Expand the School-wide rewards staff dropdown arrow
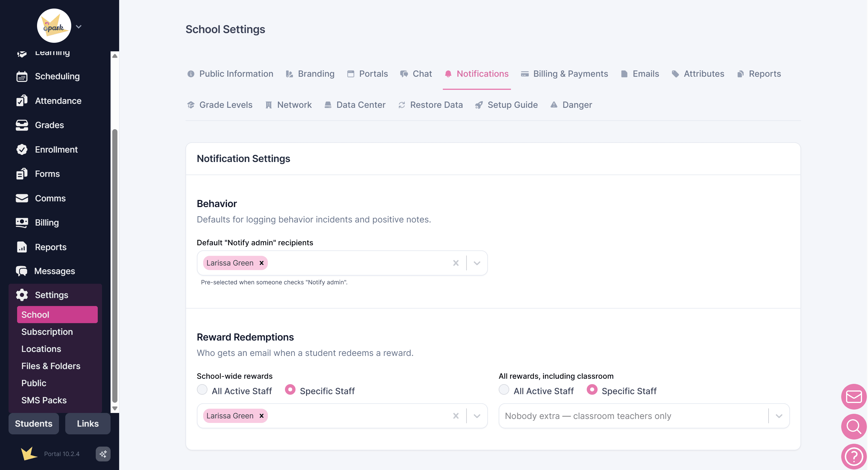The width and height of the screenshot is (868, 470). click(477, 416)
